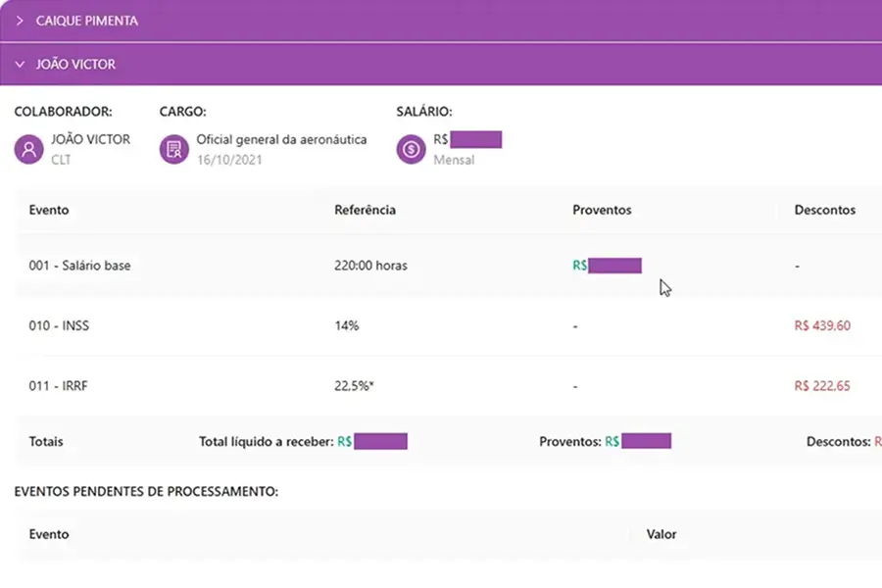Select the JOÃO VICTOR accordion header title

pyautogui.click(x=75, y=65)
